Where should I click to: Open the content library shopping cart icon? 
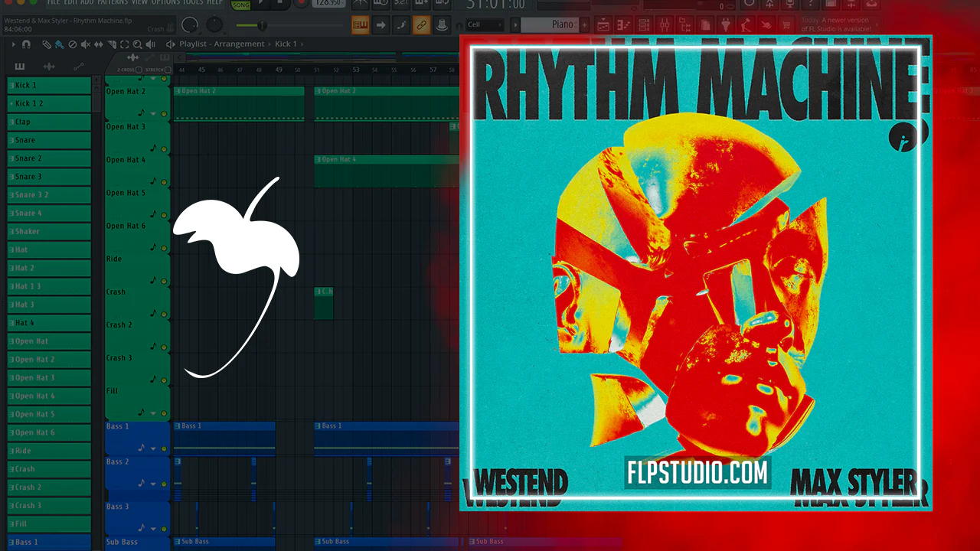(787, 25)
